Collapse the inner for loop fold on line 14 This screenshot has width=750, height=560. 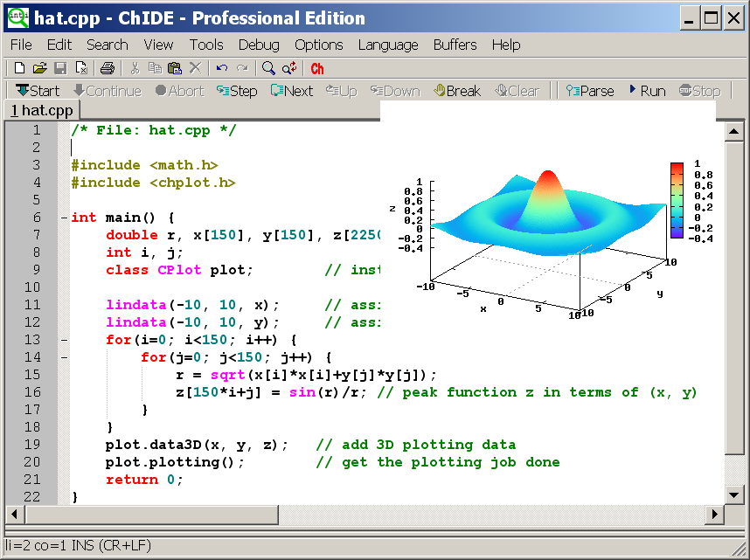click(x=64, y=357)
